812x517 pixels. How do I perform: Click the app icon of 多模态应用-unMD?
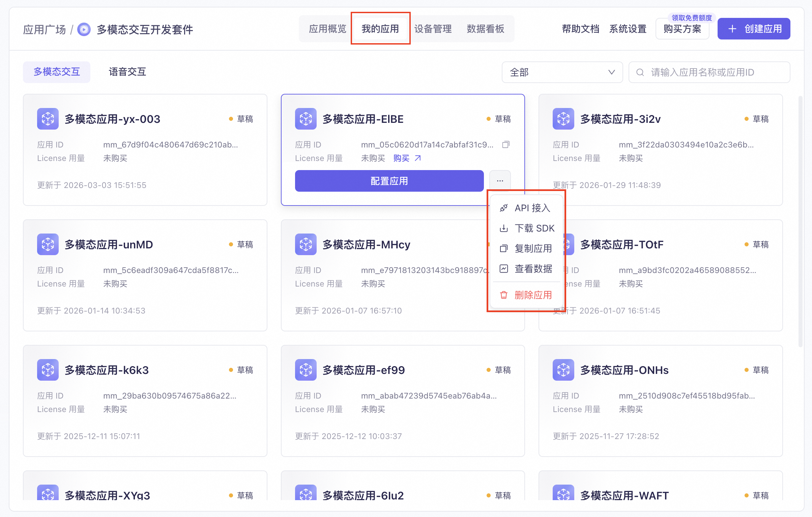pos(48,244)
